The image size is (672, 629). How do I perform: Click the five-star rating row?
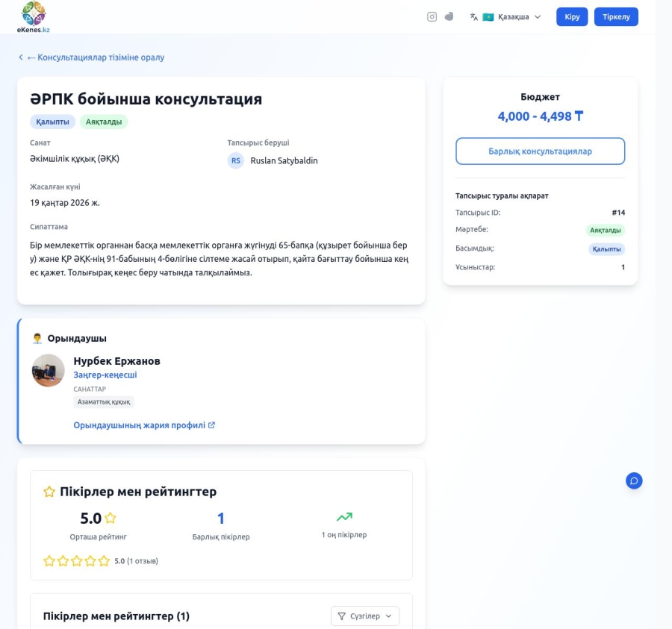[x=76, y=561]
